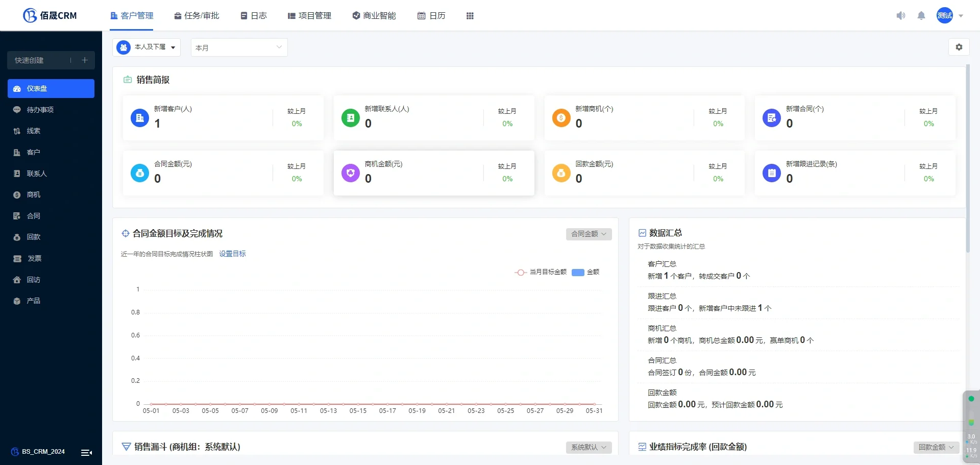The width and height of the screenshot is (980, 465).
Task: Select 客户 from the left sidebar
Action: coord(34,152)
